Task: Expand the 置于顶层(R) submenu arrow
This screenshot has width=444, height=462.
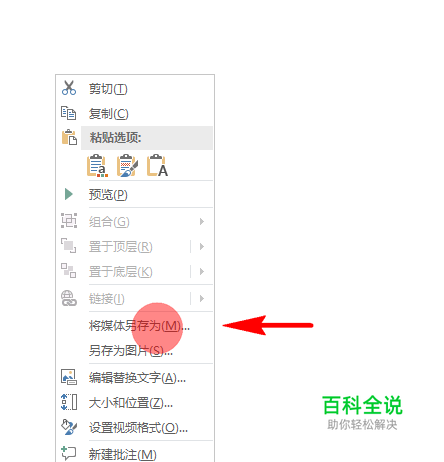Action: click(x=202, y=246)
